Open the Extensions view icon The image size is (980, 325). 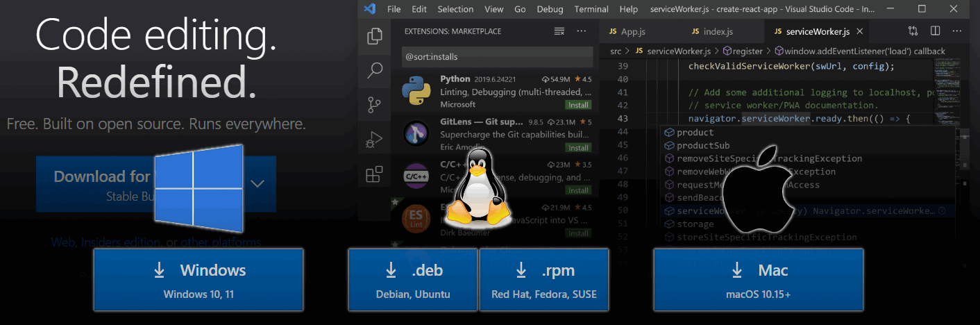click(375, 174)
